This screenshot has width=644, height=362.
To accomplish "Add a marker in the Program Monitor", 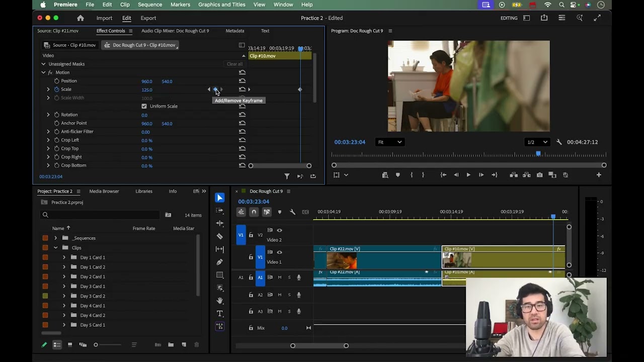I will point(397,175).
